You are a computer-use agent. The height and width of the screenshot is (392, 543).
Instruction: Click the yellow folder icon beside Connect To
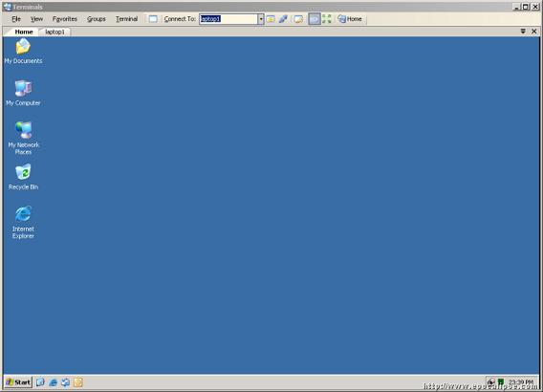pyautogui.click(x=271, y=19)
